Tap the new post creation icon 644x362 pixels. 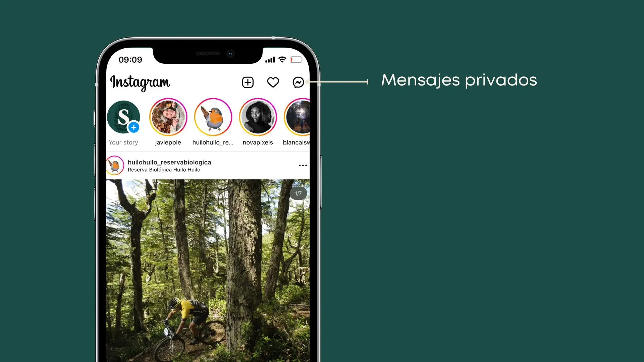(248, 82)
